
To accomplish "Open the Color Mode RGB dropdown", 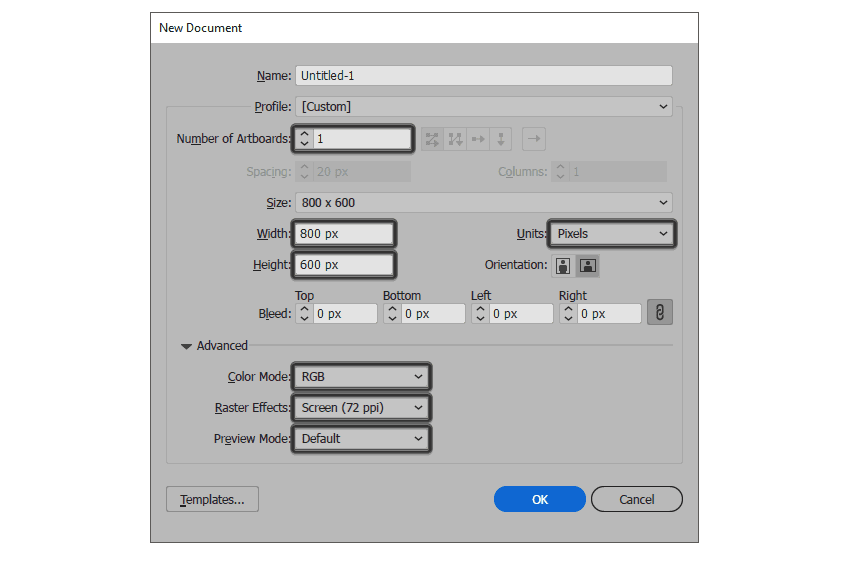I will click(362, 377).
